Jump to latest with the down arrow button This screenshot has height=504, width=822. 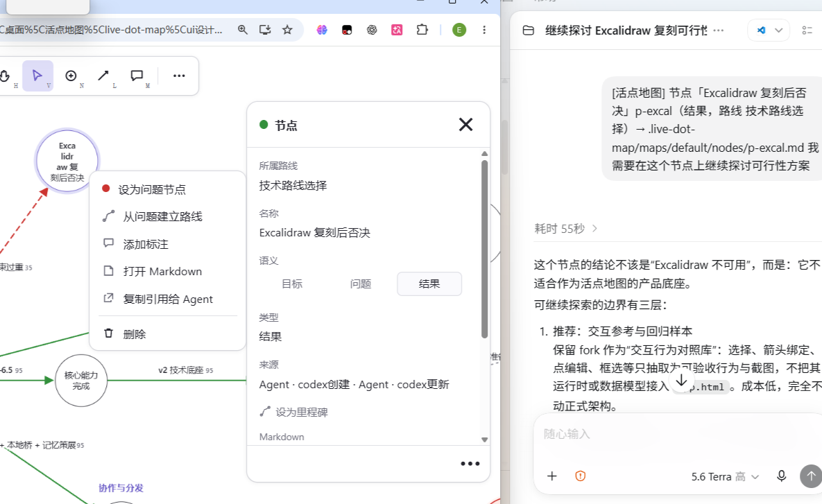point(681,381)
